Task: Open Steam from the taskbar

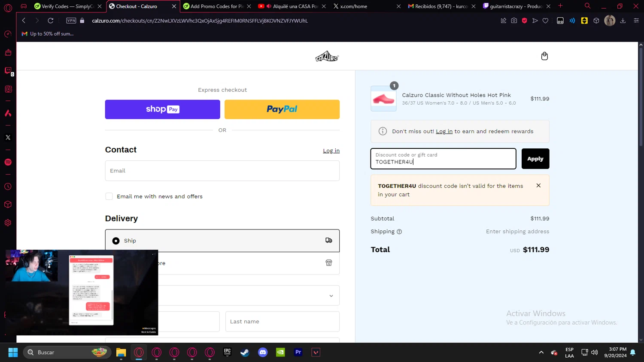Action: [245, 353]
